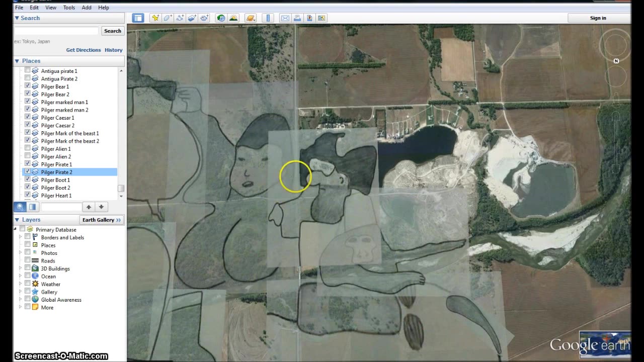Enable the Roads layer checkbox

[x=28, y=260]
